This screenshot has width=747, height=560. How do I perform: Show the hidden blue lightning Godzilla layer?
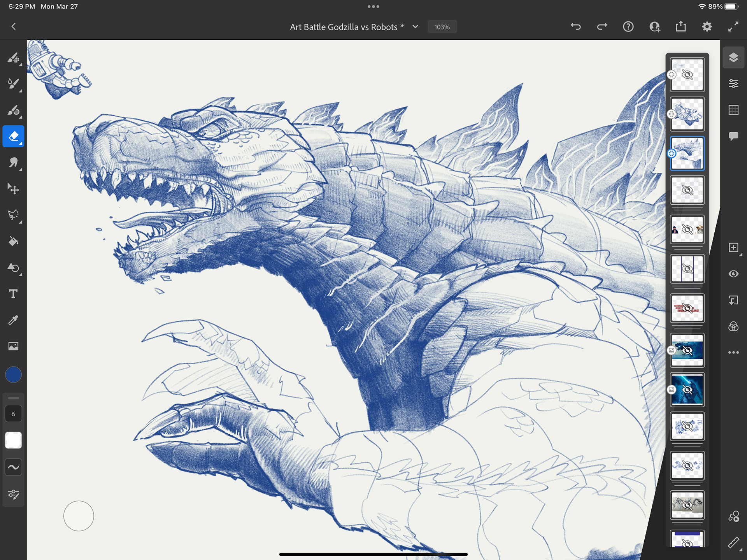tap(687, 390)
